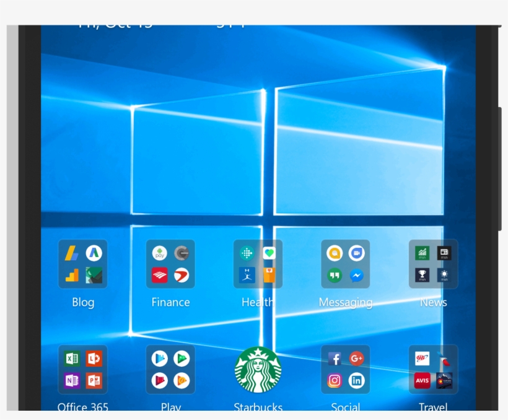Viewport: 508px width, 420px height.
Task: Tap the Google Play Store icon
Action: [159, 359]
